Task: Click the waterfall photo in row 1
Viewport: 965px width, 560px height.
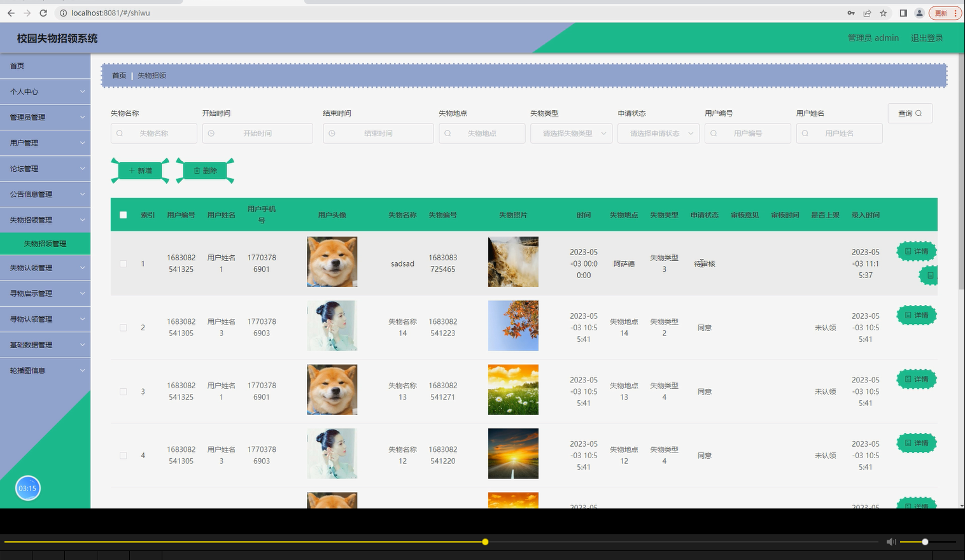Action: [x=513, y=262]
